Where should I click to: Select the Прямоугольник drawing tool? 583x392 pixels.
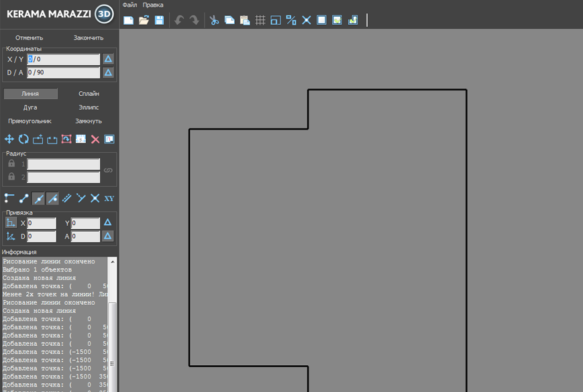coord(30,121)
